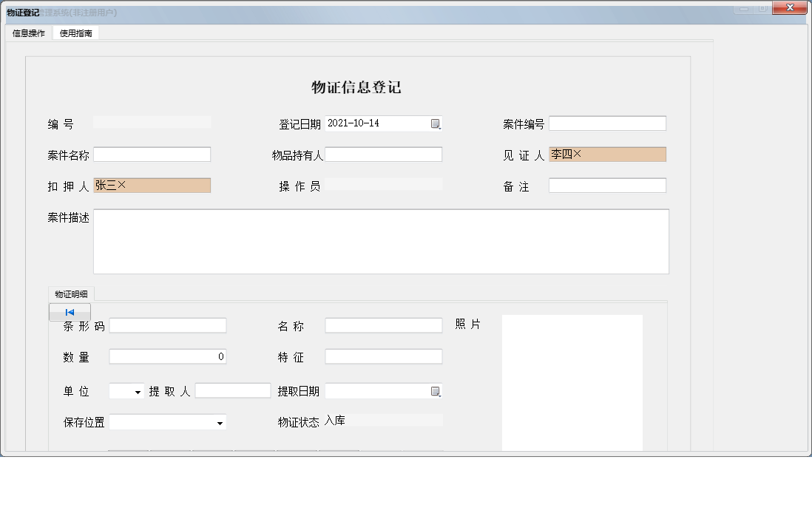Click the 备注 input field
The width and height of the screenshot is (812, 519).
coord(606,185)
